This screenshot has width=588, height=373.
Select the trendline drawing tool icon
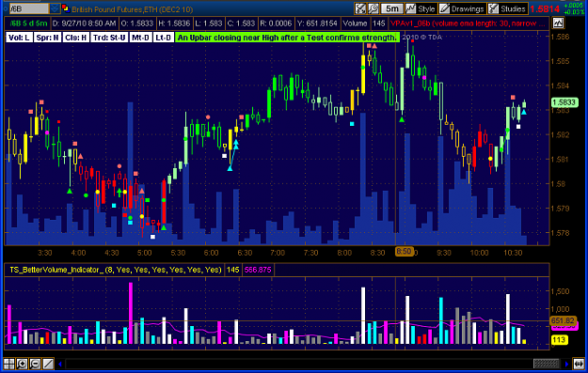48,364
